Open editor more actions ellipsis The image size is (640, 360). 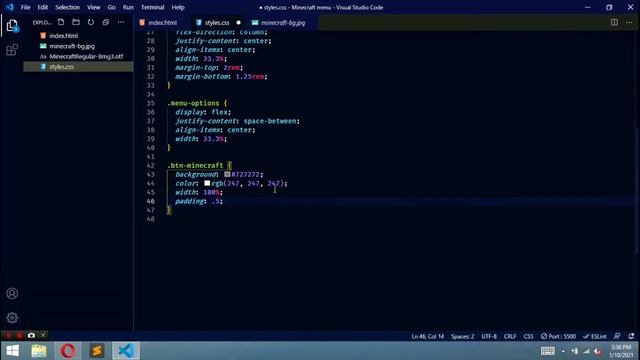(x=629, y=22)
